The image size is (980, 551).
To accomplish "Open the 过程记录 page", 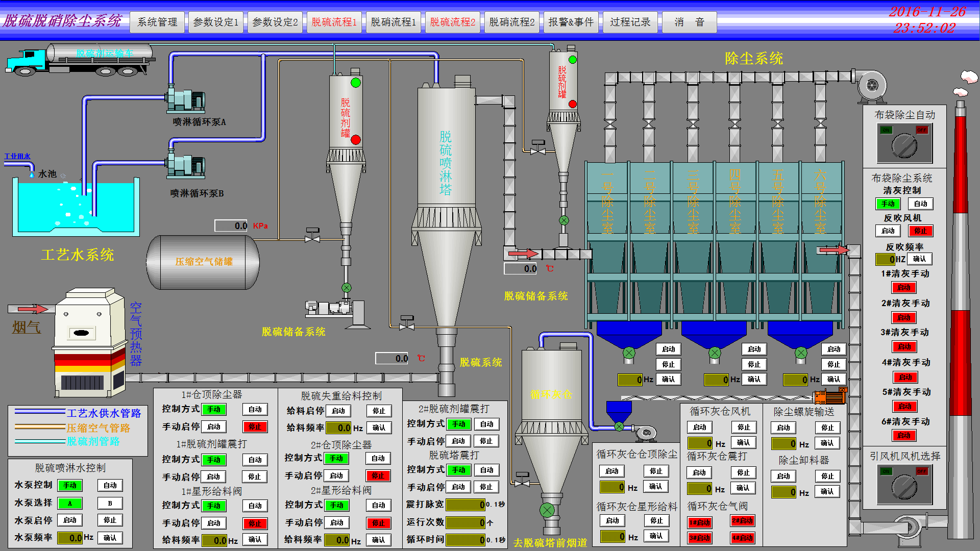I will (630, 22).
